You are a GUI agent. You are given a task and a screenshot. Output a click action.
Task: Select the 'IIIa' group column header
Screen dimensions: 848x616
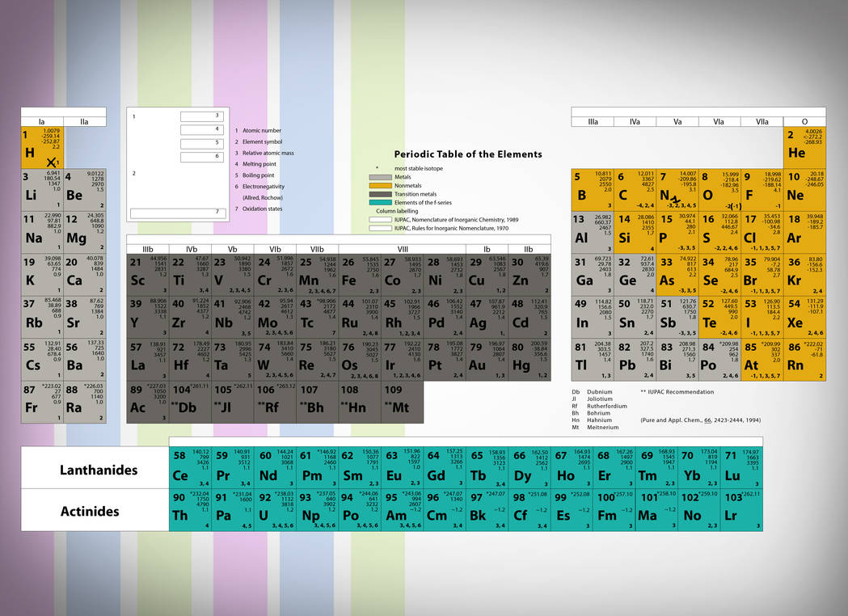click(593, 122)
